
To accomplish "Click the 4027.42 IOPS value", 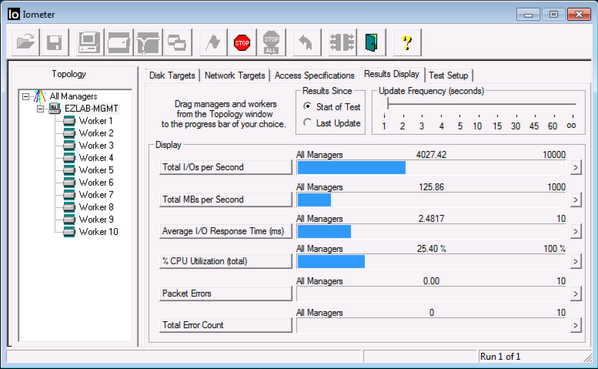I will [x=431, y=155].
